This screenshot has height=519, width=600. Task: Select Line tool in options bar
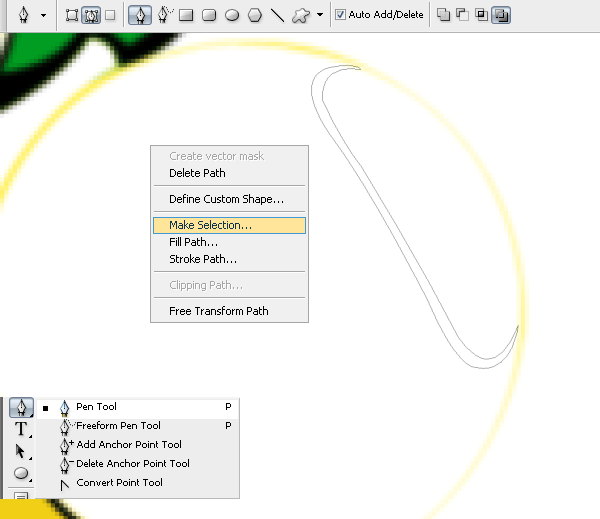pyautogui.click(x=277, y=15)
